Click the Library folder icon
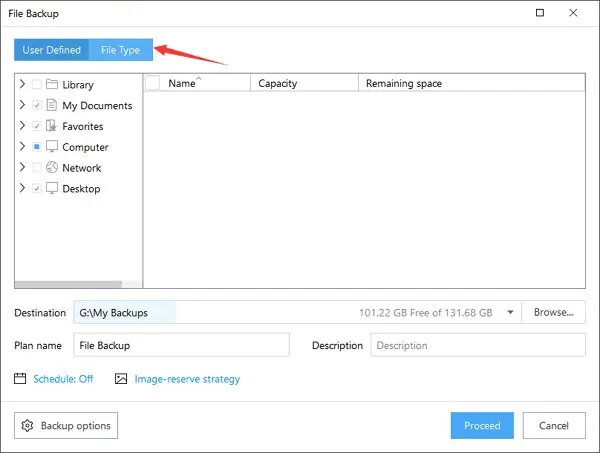This screenshot has width=600, height=453. click(52, 84)
